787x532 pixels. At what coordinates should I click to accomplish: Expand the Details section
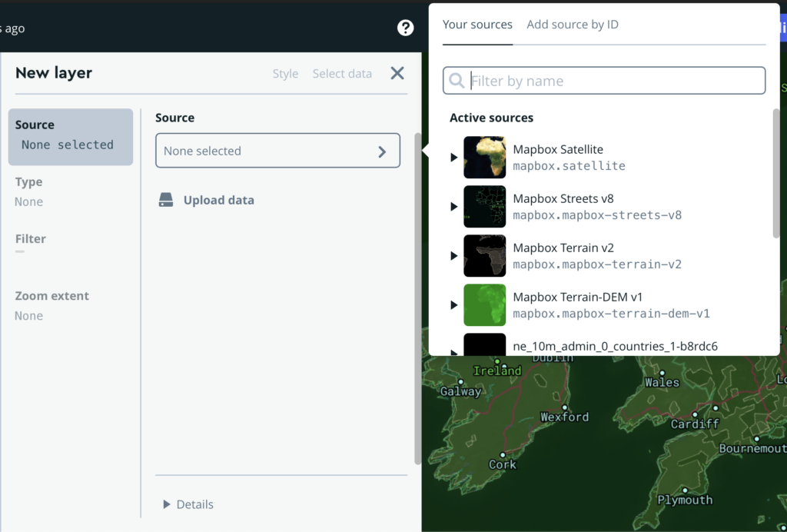click(188, 504)
